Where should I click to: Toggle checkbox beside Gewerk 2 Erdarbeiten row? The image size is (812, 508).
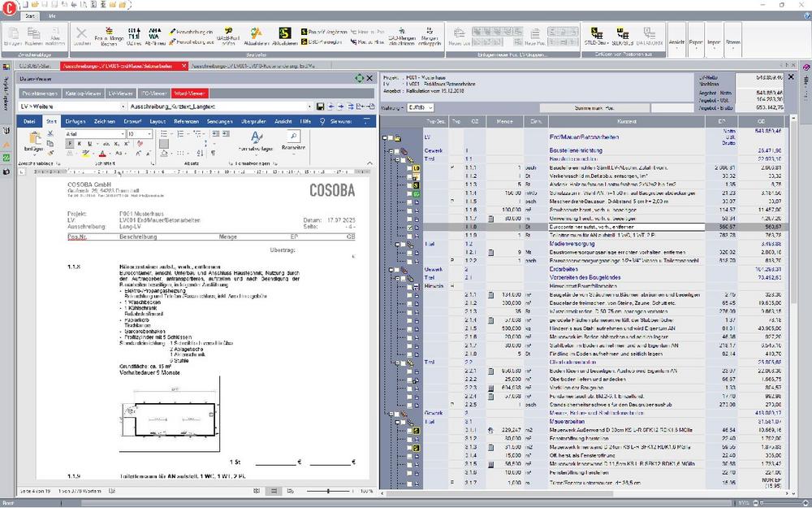(397, 269)
